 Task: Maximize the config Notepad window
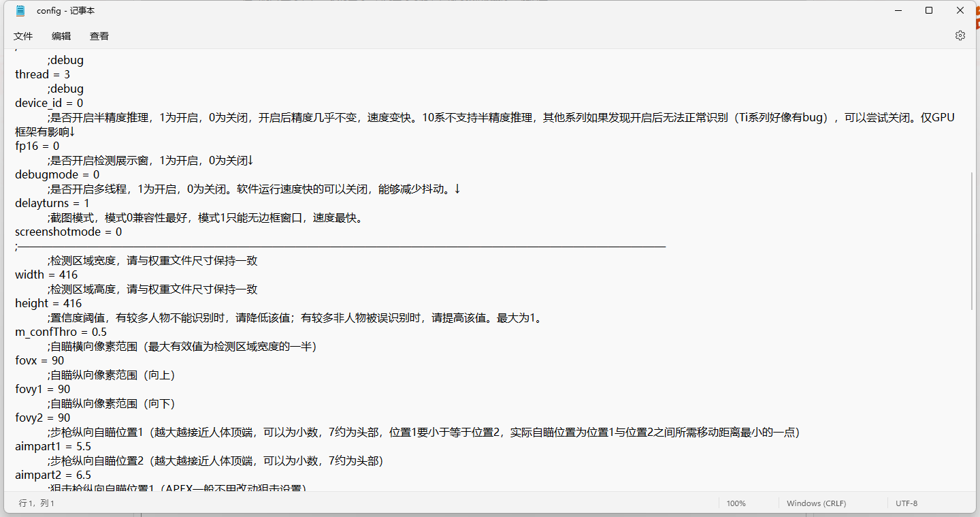929,11
